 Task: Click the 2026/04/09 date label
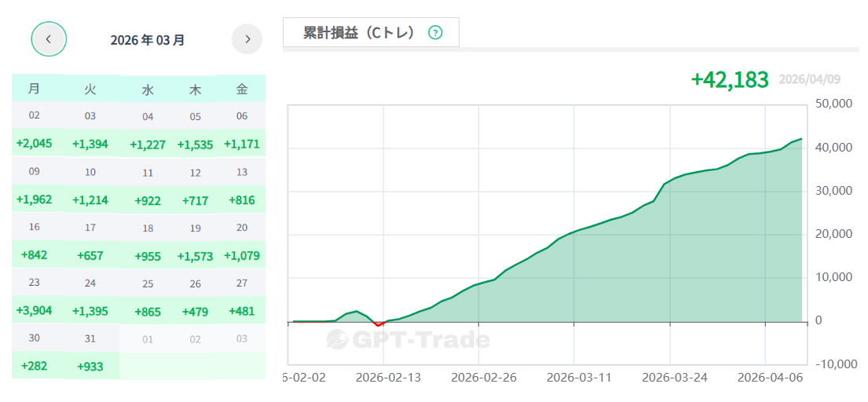tap(809, 79)
